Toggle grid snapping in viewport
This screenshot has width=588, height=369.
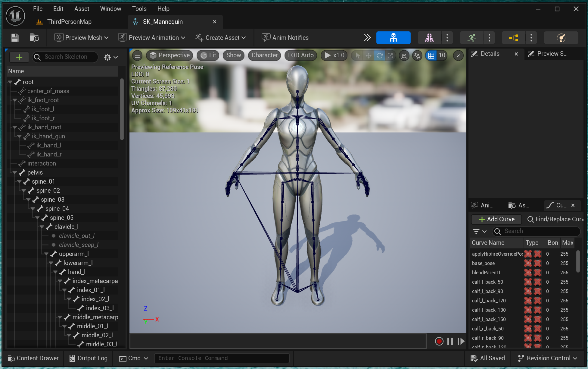pos(431,55)
